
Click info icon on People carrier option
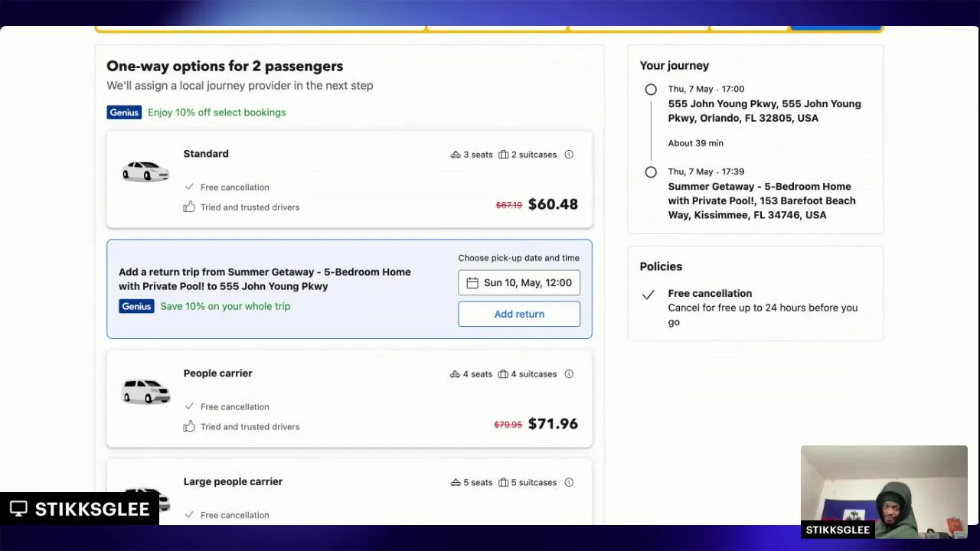click(x=569, y=374)
